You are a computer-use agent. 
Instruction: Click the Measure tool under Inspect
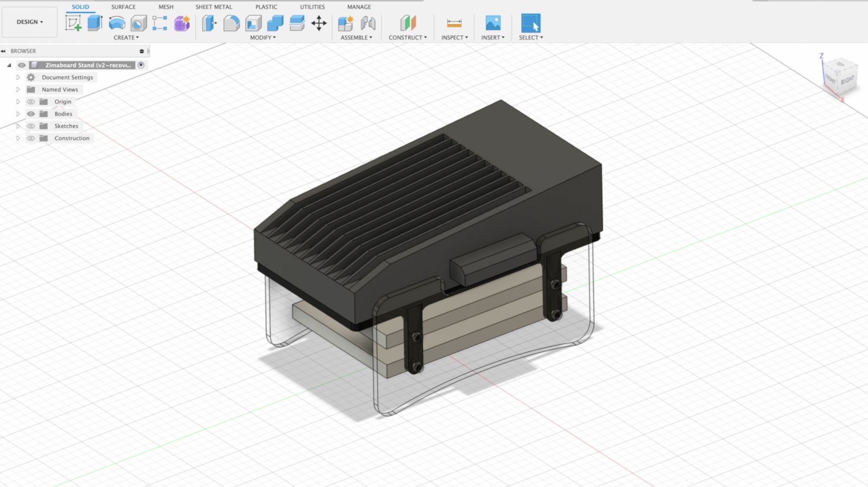click(x=454, y=23)
